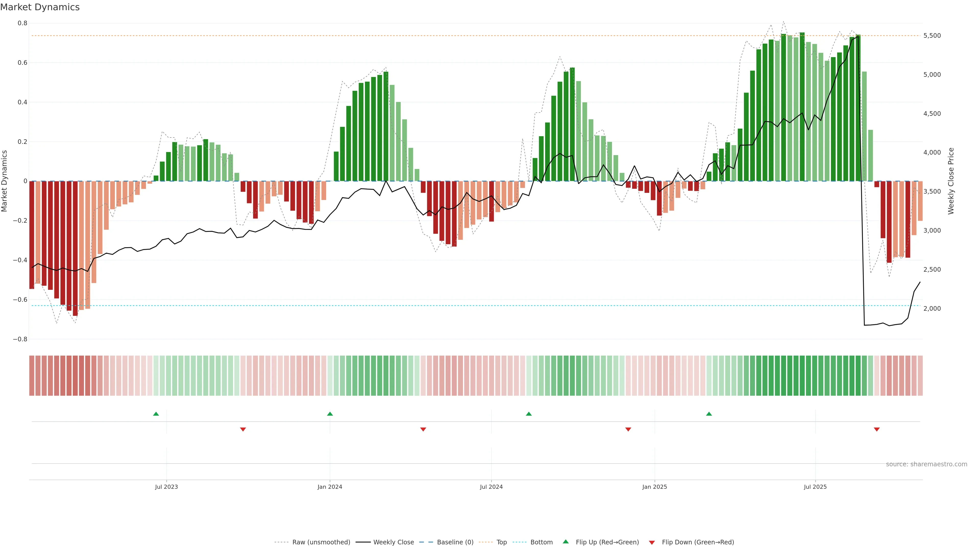Click the Flip Up triangle at Jan 2024
The width and height of the screenshot is (980, 551).
point(330,414)
